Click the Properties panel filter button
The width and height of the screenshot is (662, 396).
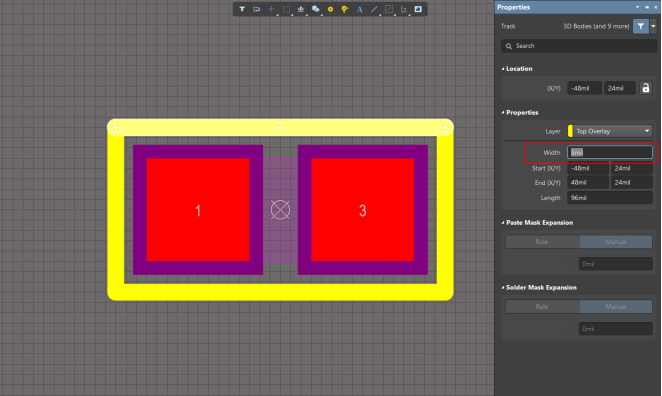click(x=641, y=26)
